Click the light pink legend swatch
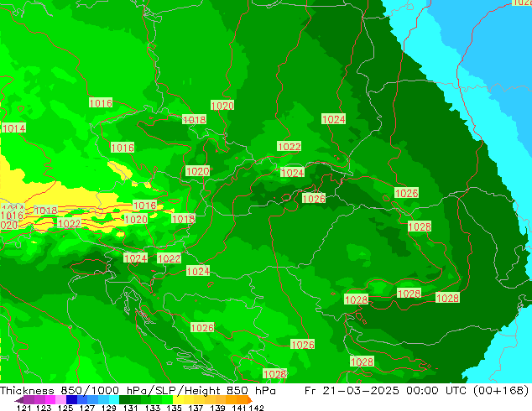Image resolution: width=532 pixels, height=411 pixels. coord(60,399)
